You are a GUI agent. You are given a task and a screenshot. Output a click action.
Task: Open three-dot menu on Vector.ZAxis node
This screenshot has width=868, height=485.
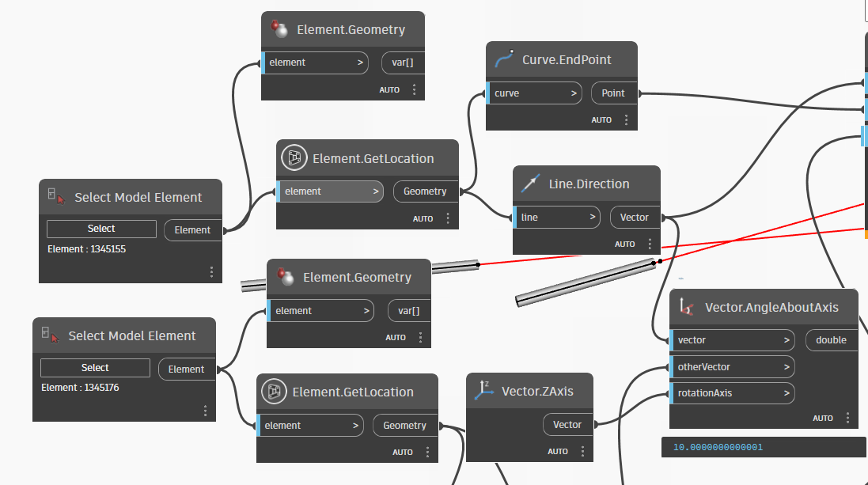click(x=582, y=452)
